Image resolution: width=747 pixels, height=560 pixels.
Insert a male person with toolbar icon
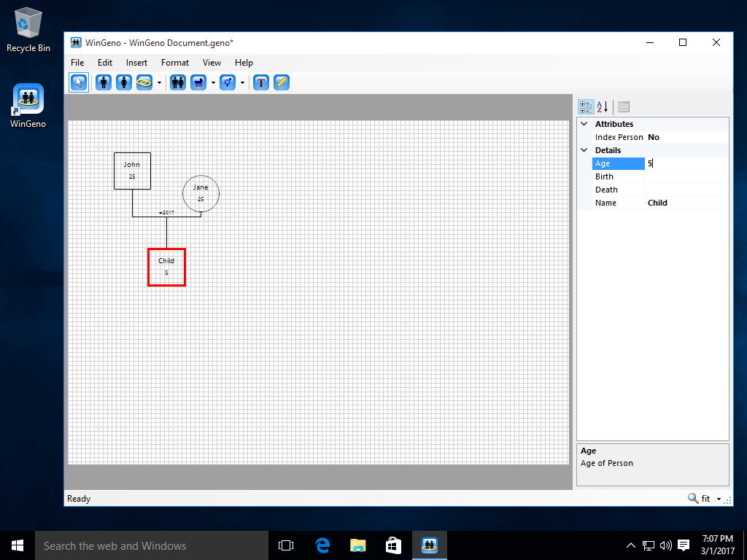104,82
